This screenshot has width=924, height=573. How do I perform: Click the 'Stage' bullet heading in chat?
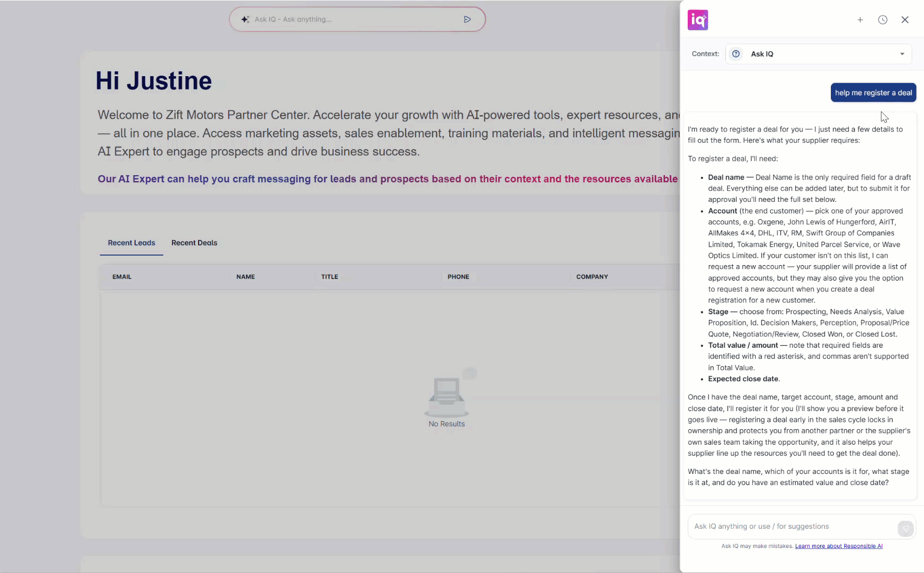pyautogui.click(x=718, y=312)
